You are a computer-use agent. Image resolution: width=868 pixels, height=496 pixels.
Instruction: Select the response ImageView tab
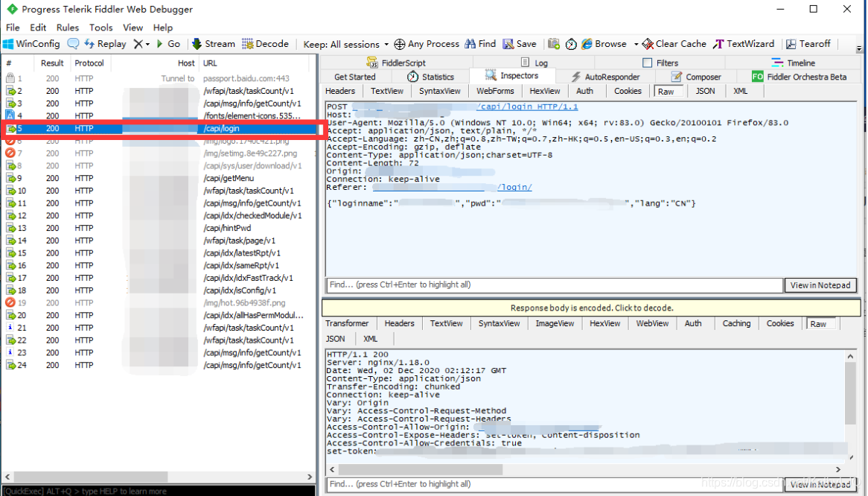point(555,323)
